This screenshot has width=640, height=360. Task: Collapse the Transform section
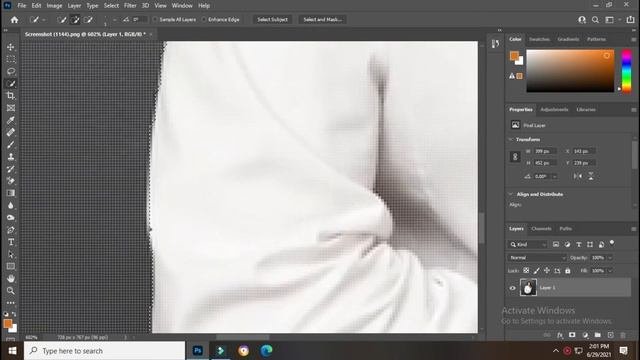coord(511,140)
